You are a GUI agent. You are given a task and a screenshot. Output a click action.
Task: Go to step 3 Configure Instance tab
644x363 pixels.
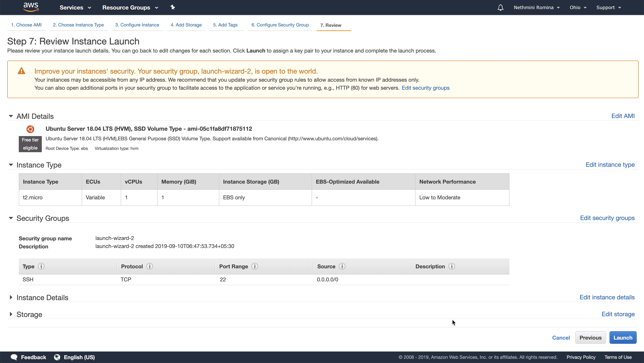[x=137, y=25]
